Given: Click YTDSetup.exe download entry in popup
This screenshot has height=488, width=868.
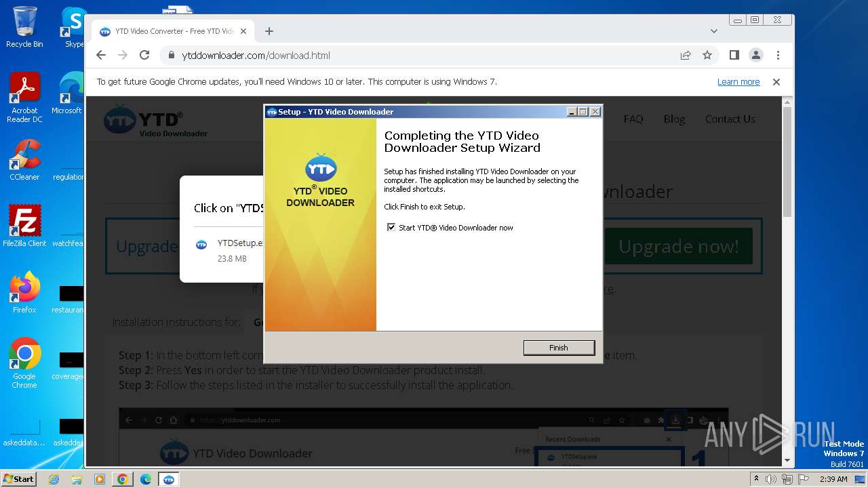Looking at the screenshot, I should [x=229, y=250].
